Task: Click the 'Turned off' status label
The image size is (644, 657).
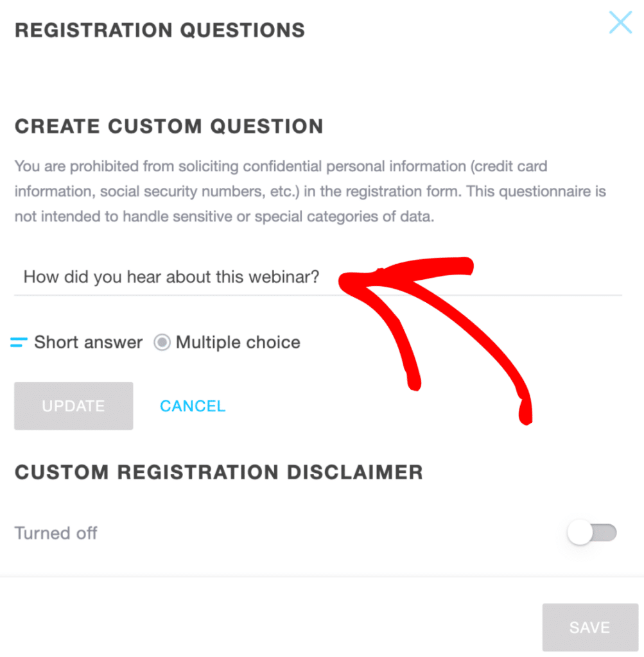Action: 56,533
